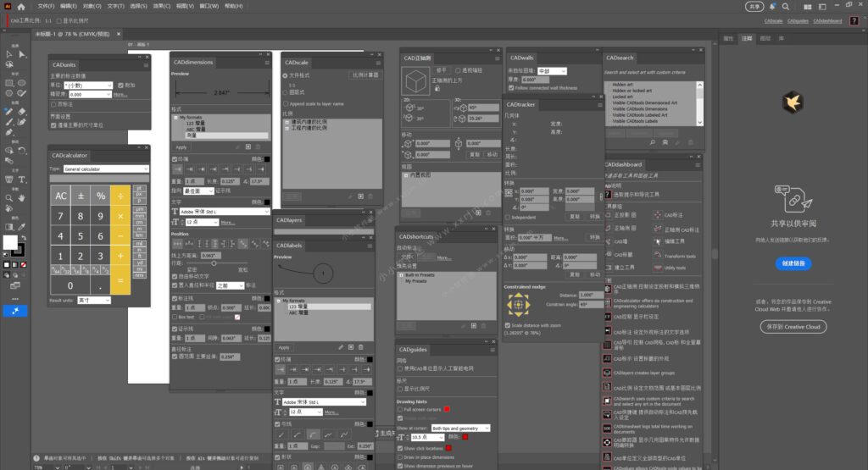Open the 对象(O) menu
Viewport: 868px width, 470px height.
pyautogui.click(x=92, y=6)
